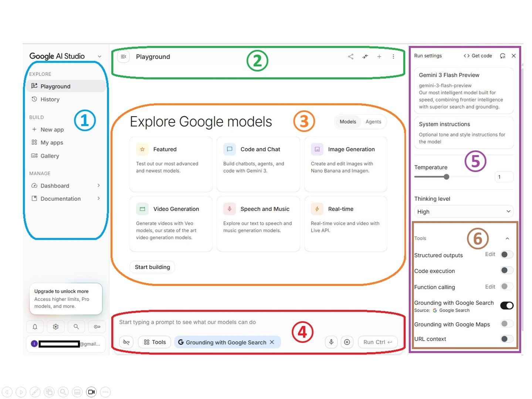Image resolution: width=532 pixels, height=399 pixels.
Task: Toggle the camera icon in slideshow controls
Action: 91,392
